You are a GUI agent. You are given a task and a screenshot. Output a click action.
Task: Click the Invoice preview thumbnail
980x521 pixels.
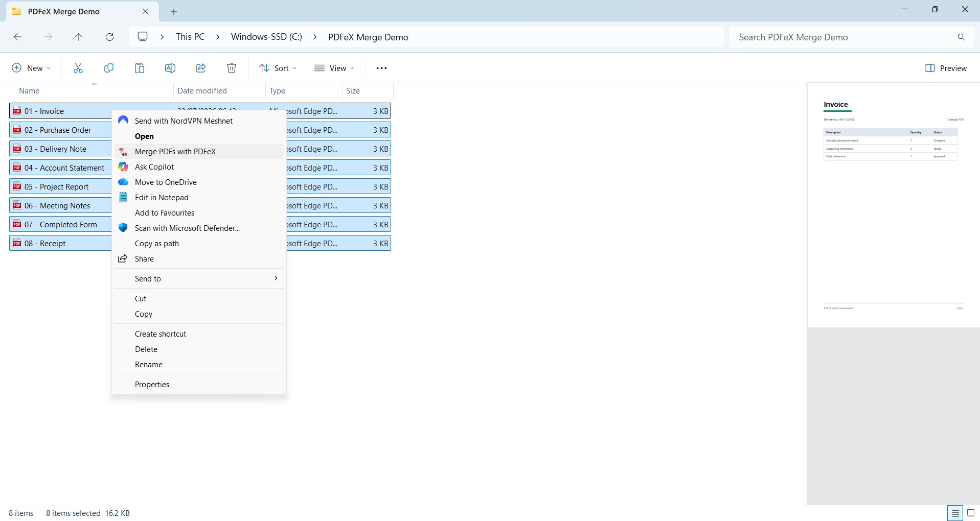894,205
